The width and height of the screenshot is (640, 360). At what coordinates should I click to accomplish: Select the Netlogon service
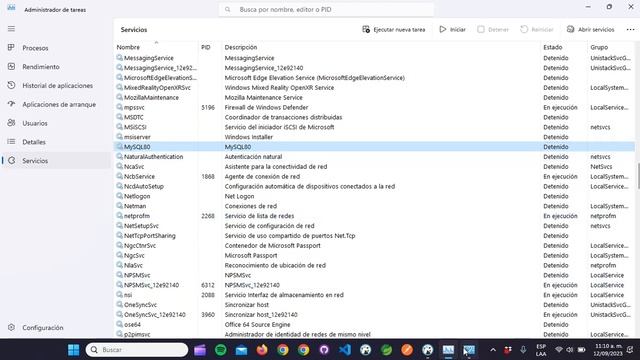374,196
